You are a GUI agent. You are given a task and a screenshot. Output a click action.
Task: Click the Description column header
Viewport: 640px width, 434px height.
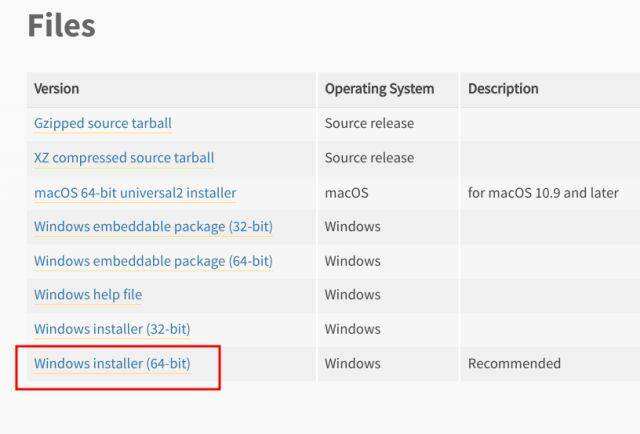[503, 89]
